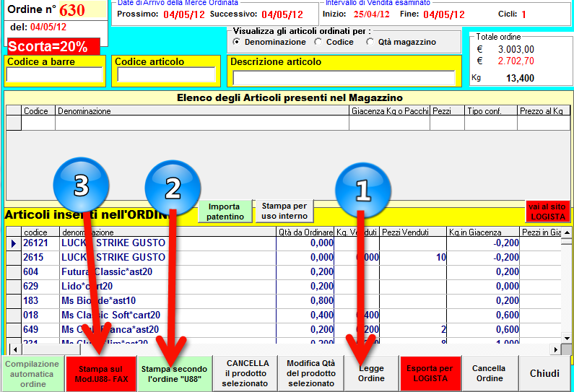Click the Prezzo al Kg column header

[544, 111]
